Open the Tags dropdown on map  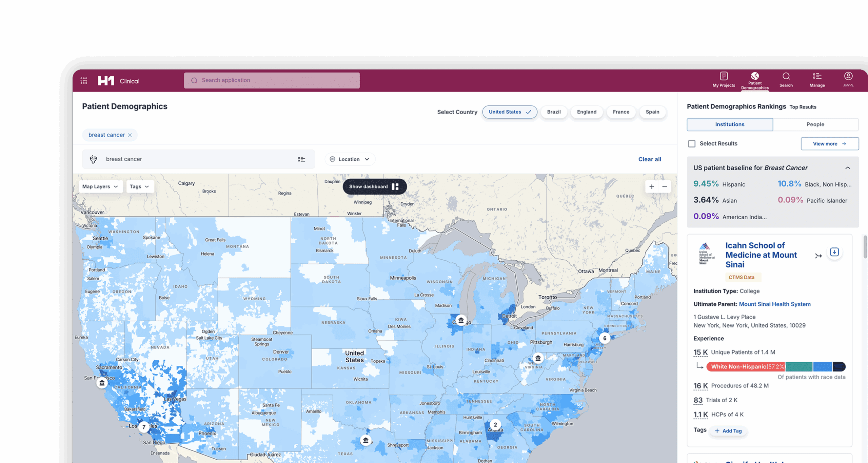[x=140, y=187]
